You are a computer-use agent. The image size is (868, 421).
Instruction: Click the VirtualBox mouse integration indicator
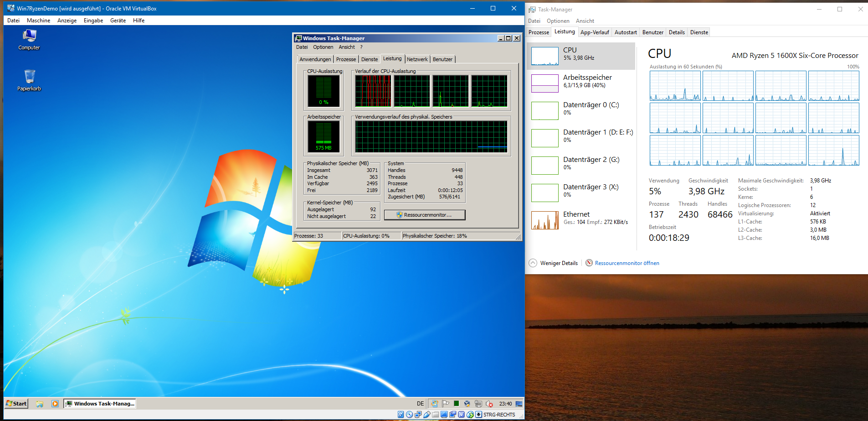click(x=470, y=415)
